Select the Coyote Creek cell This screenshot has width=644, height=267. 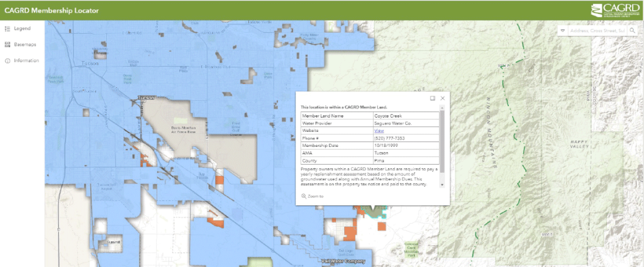click(406, 116)
